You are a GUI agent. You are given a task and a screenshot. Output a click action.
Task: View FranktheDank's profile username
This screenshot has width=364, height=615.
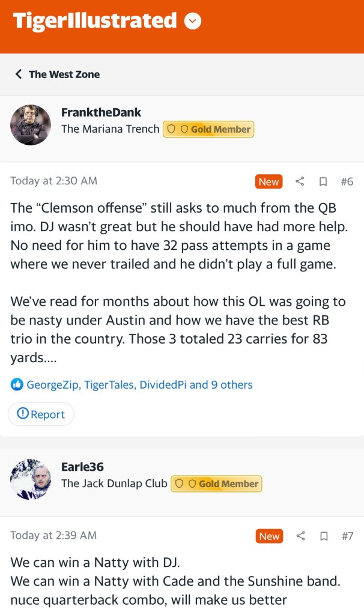click(101, 112)
